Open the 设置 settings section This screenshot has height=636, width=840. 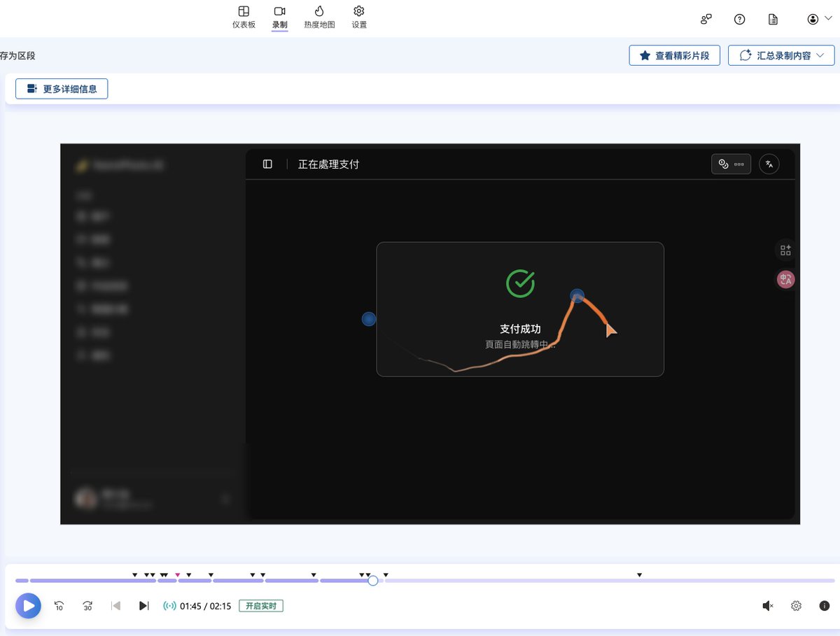(359, 16)
